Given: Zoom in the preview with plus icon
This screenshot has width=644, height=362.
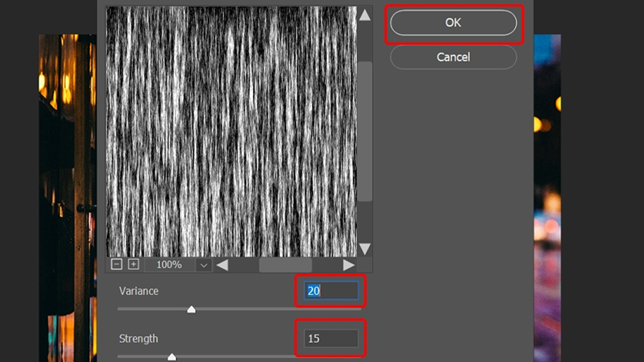Looking at the screenshot, I should pyautogui.click(x=134, y=264).
